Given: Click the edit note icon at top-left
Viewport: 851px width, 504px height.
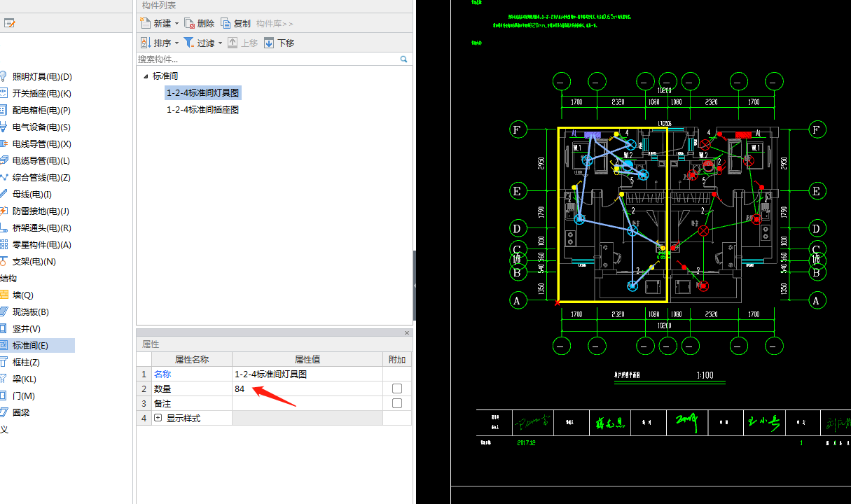Looking at the screenshot, I should coord(9,23).
